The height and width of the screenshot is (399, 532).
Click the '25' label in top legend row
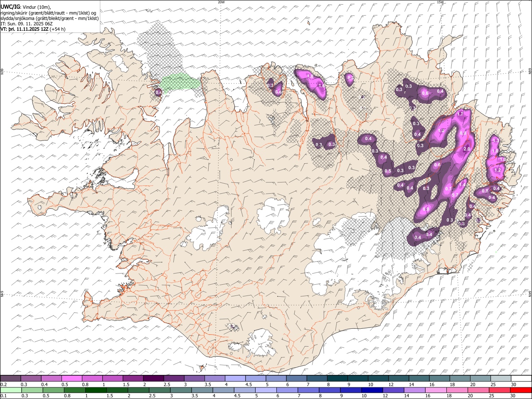pos(493,384)
